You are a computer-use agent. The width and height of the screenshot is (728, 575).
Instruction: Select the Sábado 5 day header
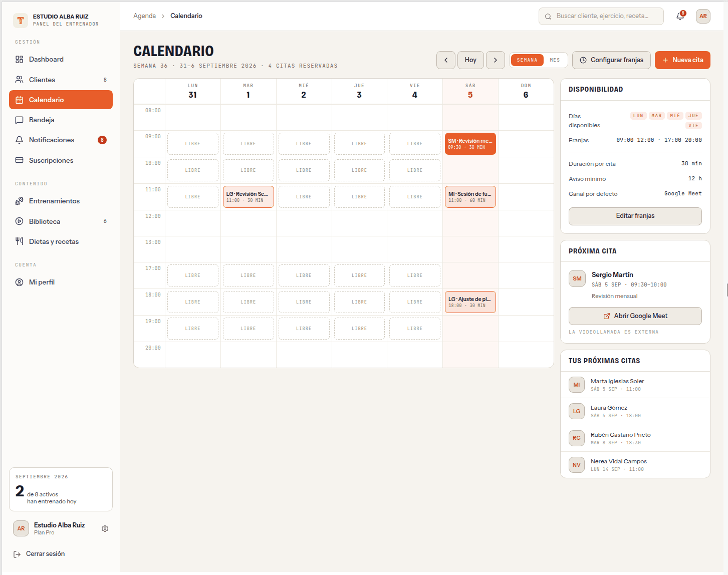(470, 91)
